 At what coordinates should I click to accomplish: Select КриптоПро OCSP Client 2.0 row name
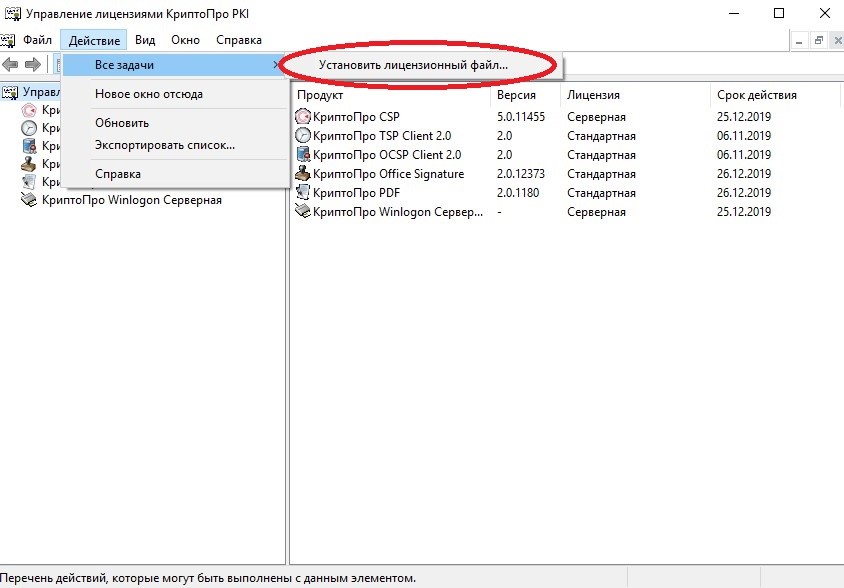pos(387,155)
